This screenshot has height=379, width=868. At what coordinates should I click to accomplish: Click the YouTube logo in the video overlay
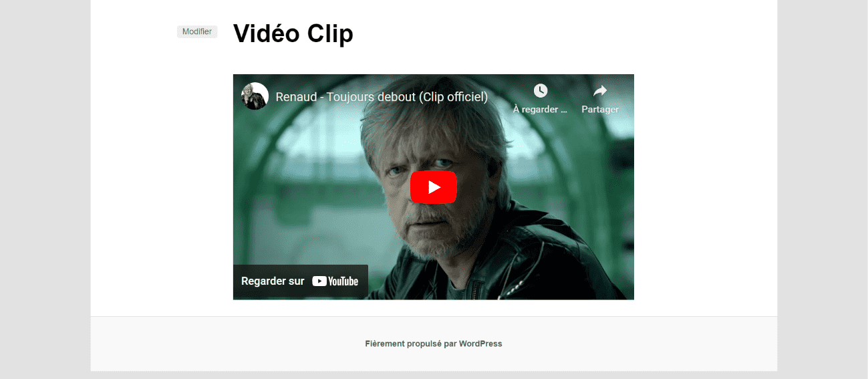coord(335,281)
